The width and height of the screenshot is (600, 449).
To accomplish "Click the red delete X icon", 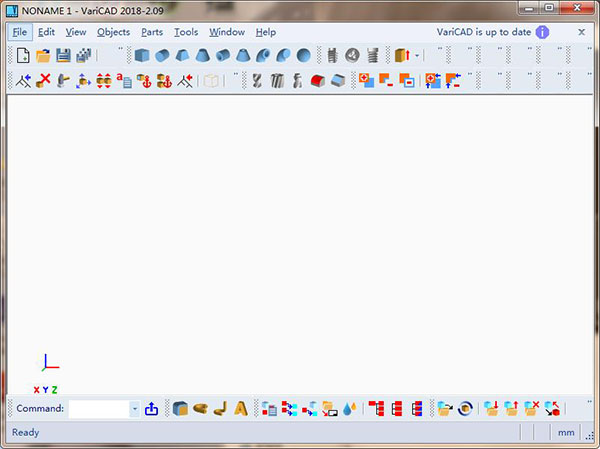I will pos(43,80).
